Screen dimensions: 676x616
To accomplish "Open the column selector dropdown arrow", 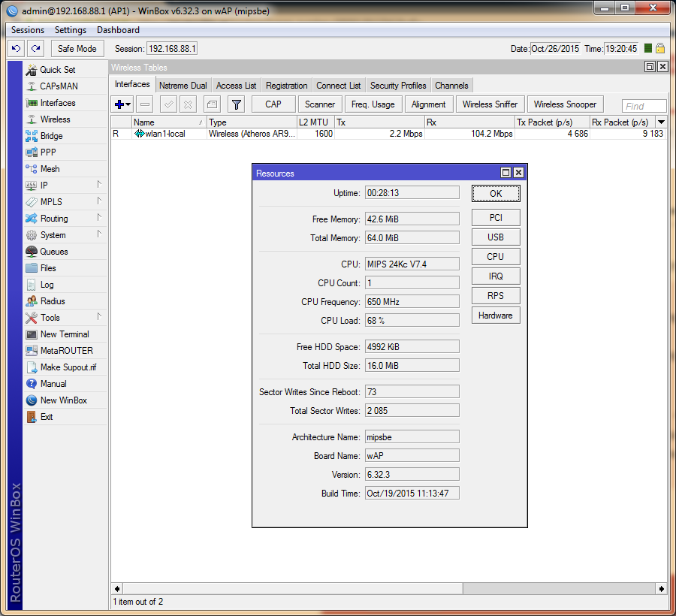I will pos(661,122).
